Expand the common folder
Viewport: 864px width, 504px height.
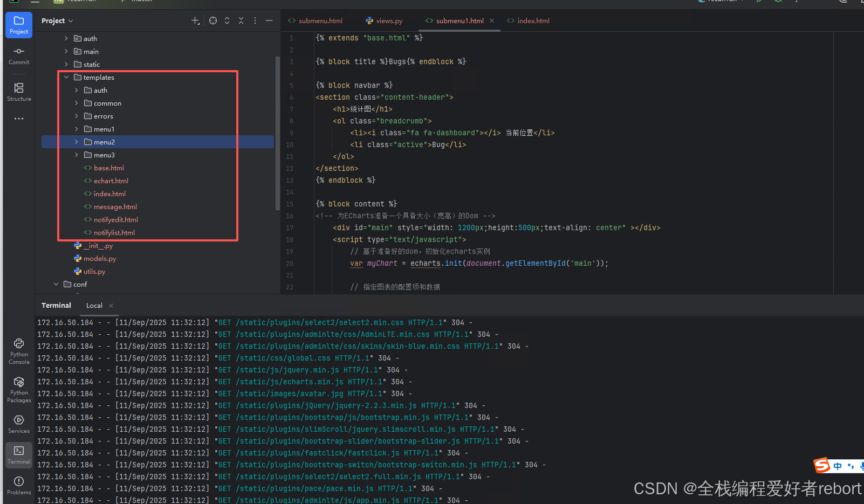coord(77,103)
